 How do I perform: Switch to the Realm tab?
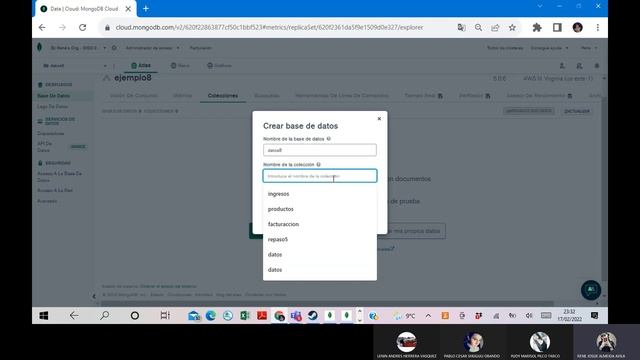coord(180,65)
